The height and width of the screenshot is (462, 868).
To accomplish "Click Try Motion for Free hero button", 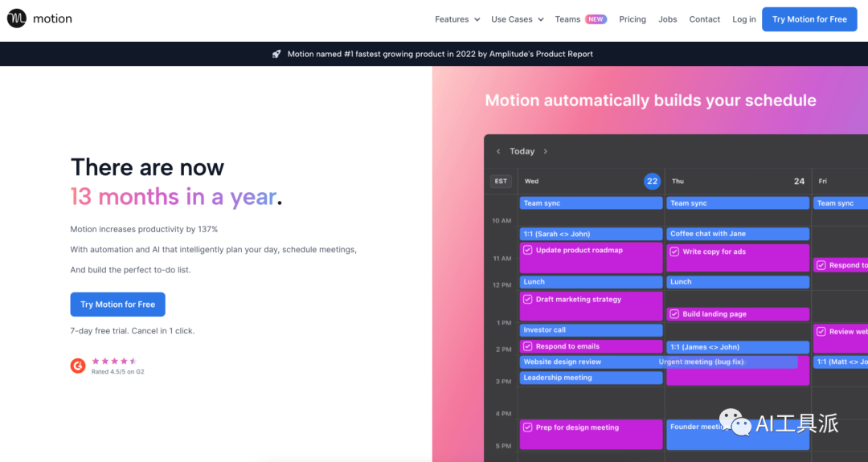I will coord(117,305).
